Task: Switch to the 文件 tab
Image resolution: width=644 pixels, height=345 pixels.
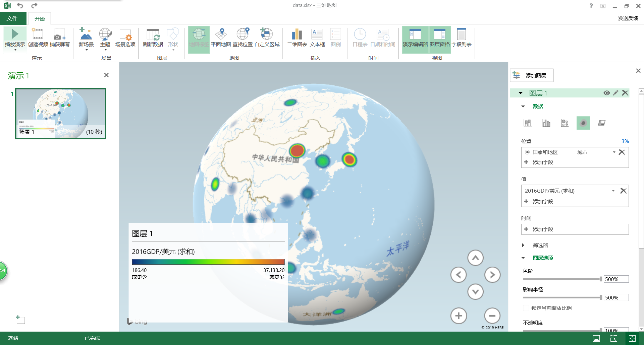Action: [x=13, y=18]
